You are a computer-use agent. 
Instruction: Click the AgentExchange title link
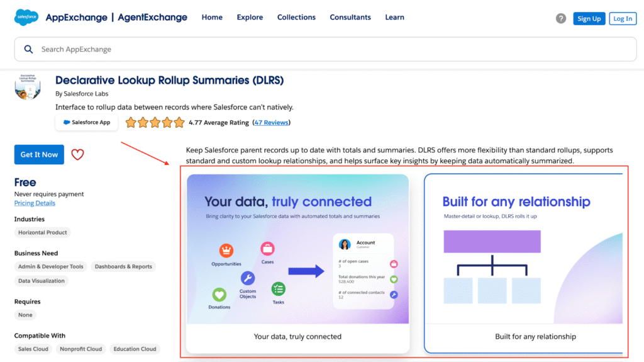152,17
